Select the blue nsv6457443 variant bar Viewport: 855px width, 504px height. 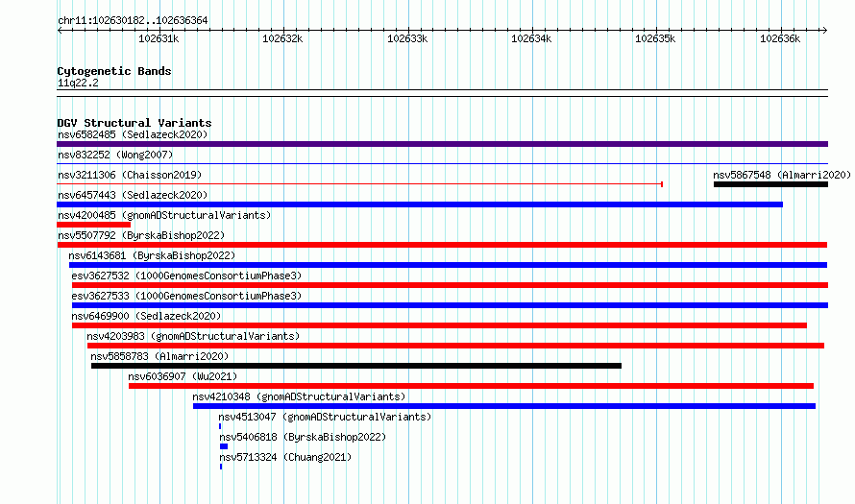pos(420,204)
